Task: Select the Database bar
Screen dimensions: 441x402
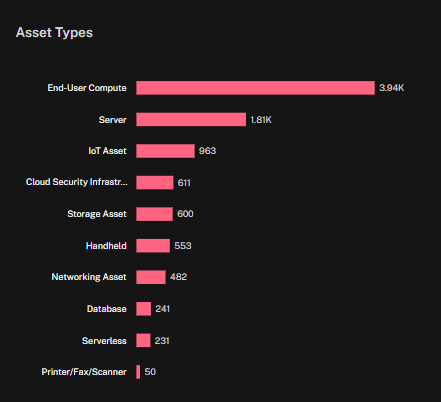Action: tap(143, 309)
